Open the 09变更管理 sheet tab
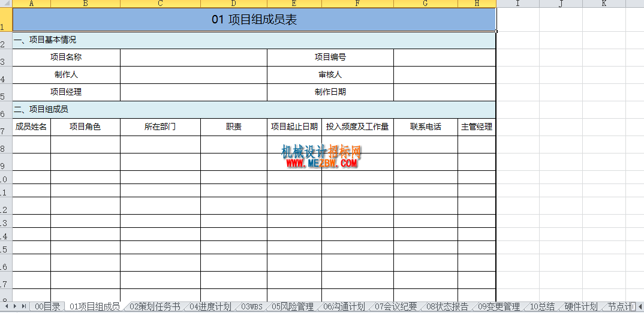Screen dimensions: 644x313 (x=499, y=306)
